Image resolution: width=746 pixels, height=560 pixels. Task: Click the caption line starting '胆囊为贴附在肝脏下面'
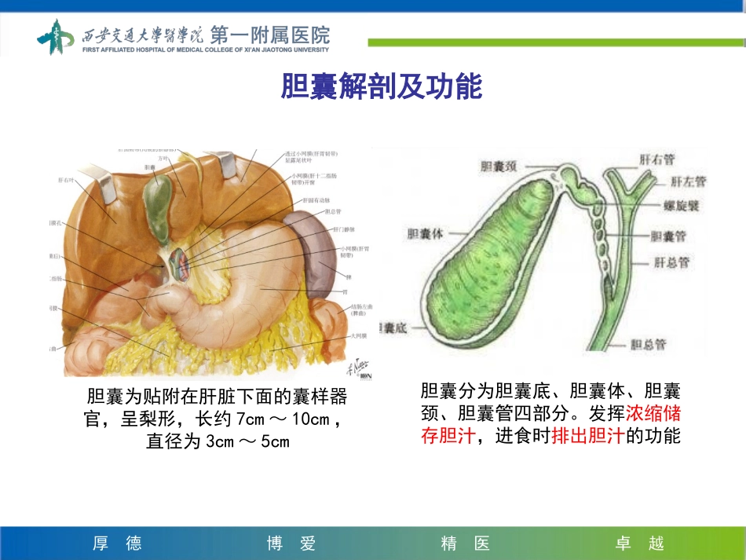pos(217,397)
